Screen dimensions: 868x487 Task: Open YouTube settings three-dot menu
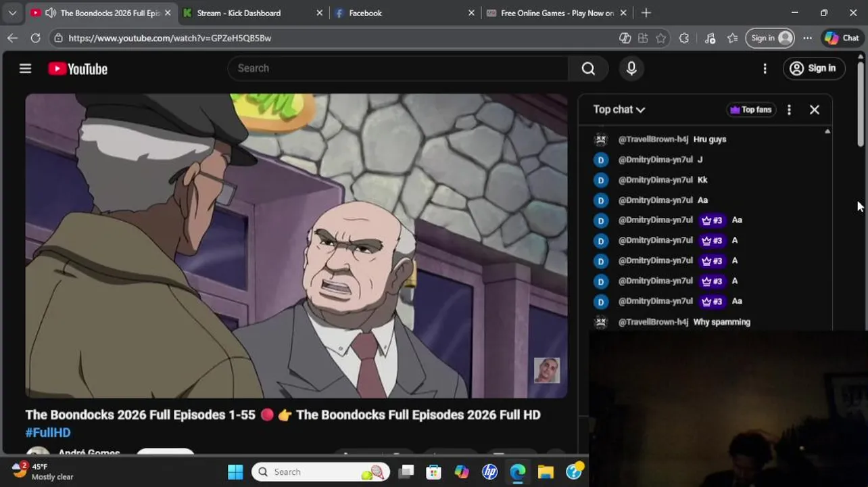(x=765, y=68)
